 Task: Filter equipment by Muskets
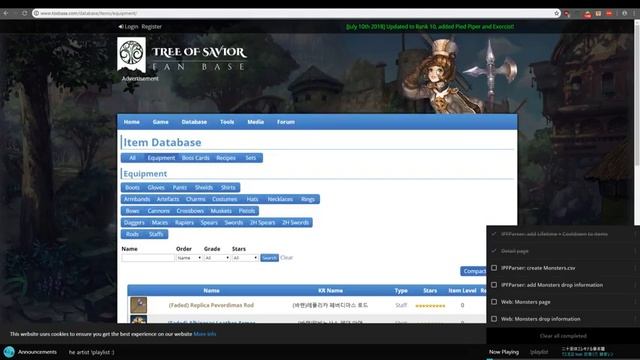click(221, 211)
